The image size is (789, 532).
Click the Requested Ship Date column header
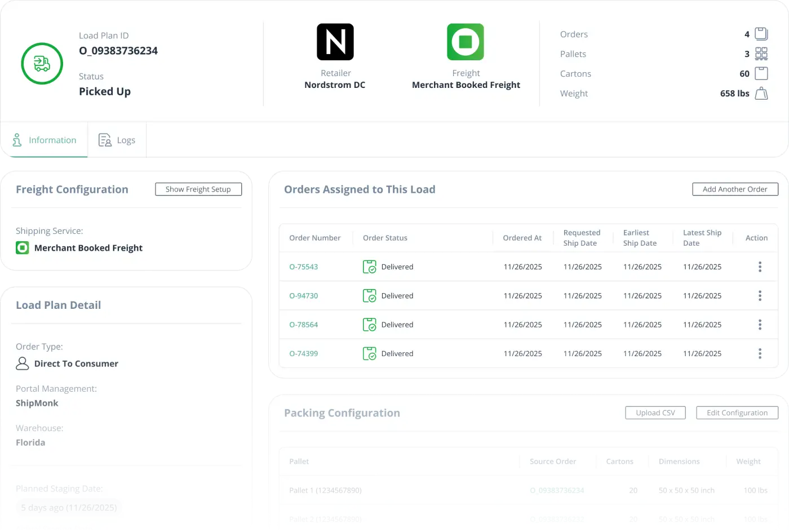(x=582, y=238)
